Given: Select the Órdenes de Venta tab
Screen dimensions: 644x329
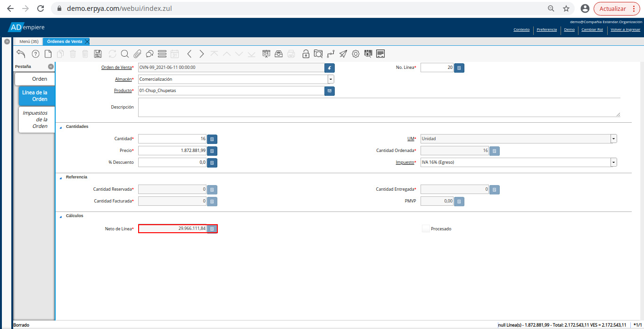Looking at the screenshot, I should click(65, 42).
